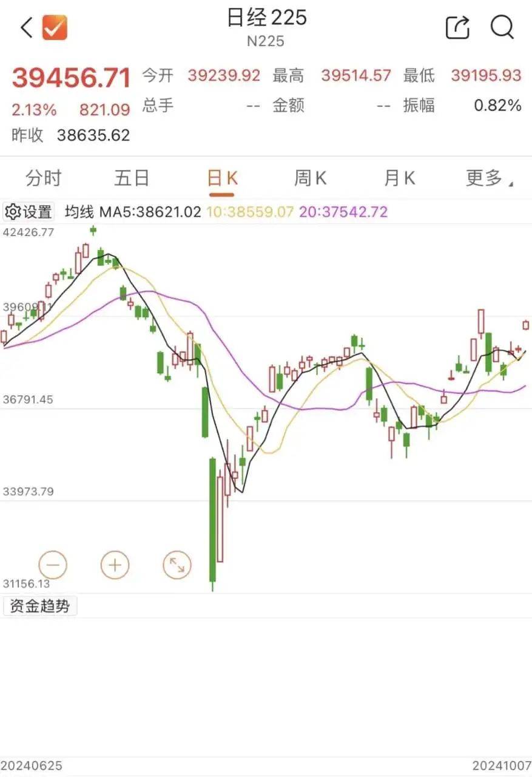
Task: Tap the orange checkmark watchlist icon
Action: pyautogui.click(x=55, y=28)
